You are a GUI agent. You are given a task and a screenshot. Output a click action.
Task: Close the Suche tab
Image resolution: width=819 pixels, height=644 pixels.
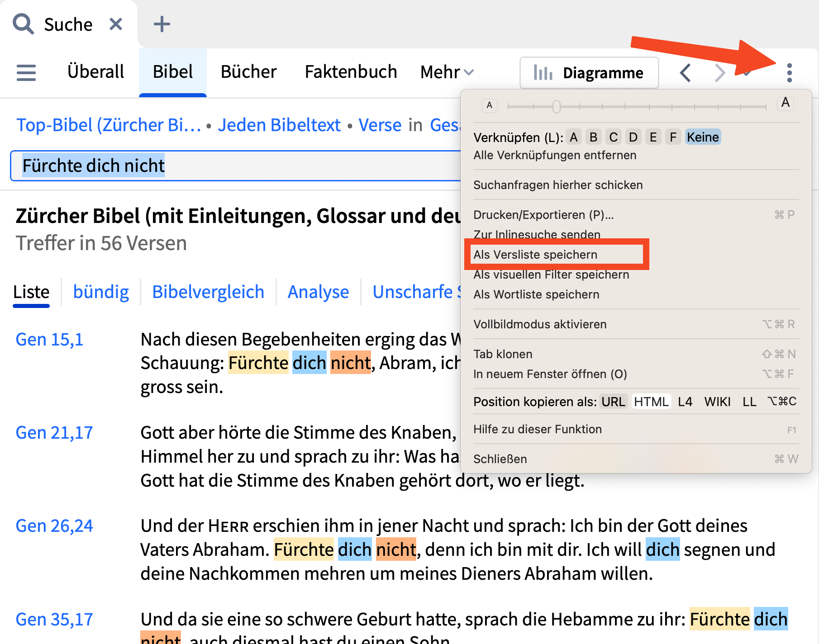116,24
